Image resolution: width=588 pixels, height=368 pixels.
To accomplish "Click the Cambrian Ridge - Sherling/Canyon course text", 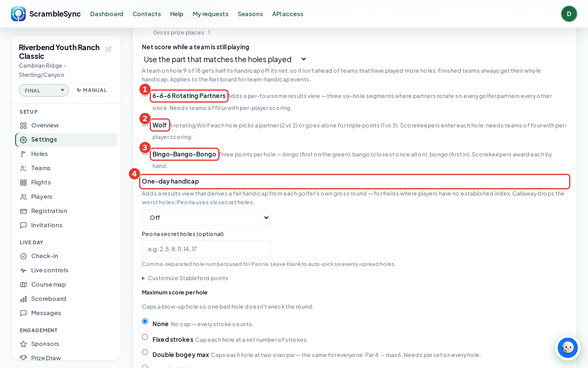I will (42, 70).
